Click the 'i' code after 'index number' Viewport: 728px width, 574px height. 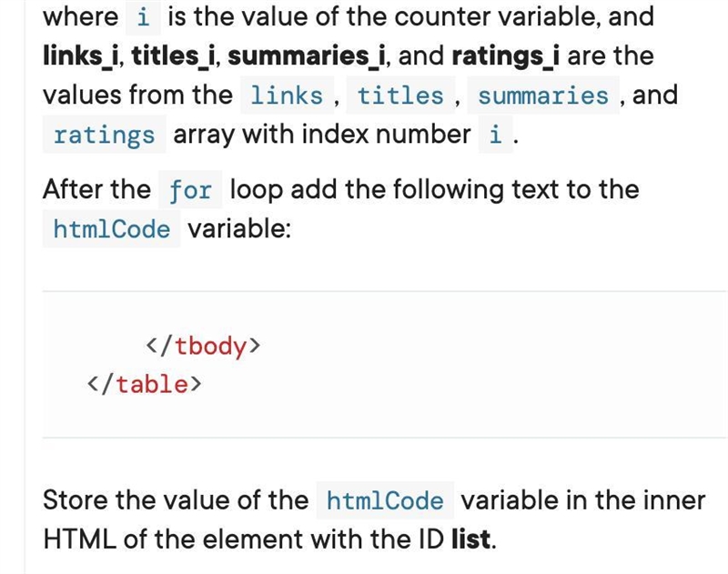(495, 135)
